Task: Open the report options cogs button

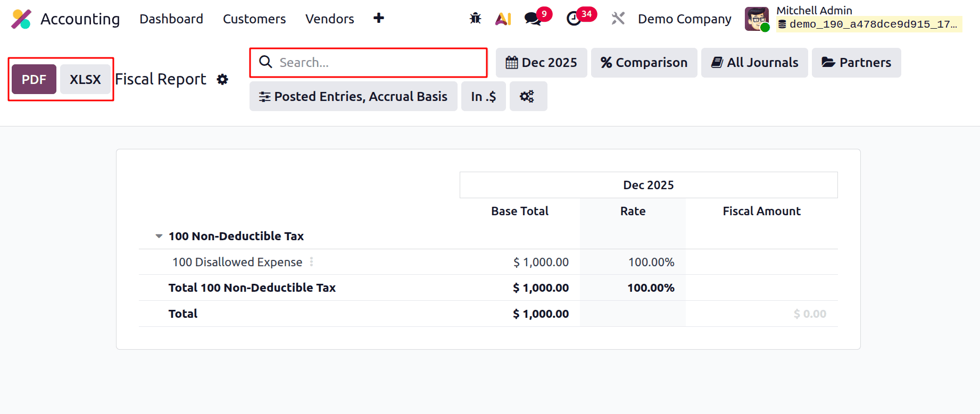Action: (x=528, y=96)
